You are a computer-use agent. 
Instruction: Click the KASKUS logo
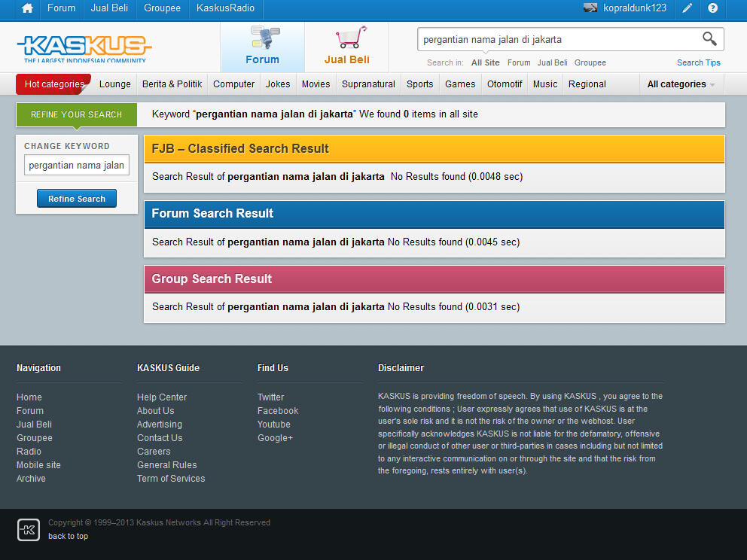coord(84,49)
